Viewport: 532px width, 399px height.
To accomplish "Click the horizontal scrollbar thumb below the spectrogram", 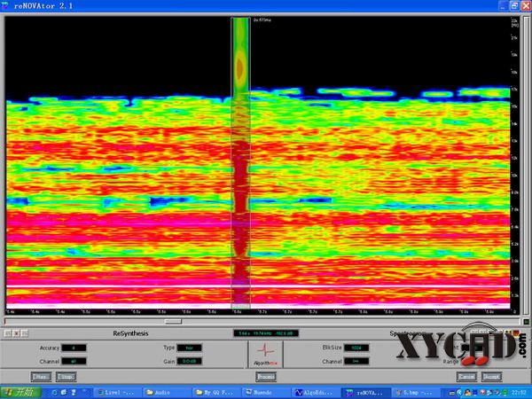I will click(173, 321).
